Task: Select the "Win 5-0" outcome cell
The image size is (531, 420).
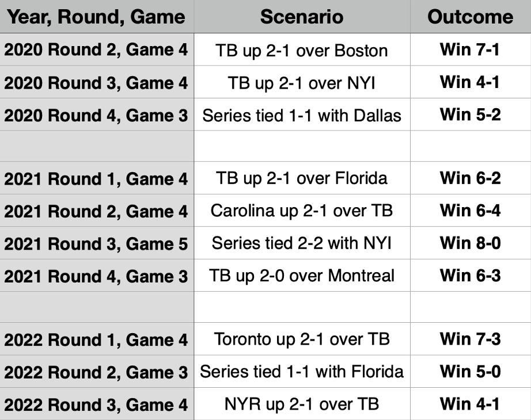Action: [x=470, y=371]
